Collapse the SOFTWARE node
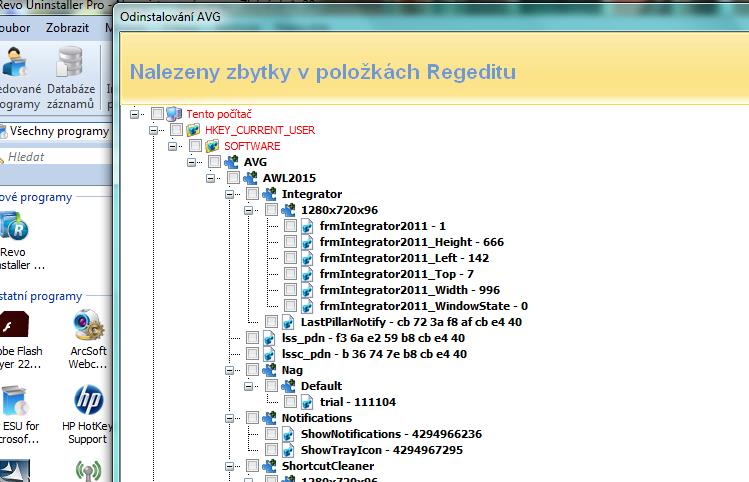This screenshot has width=749, height=482. (172, 146)
